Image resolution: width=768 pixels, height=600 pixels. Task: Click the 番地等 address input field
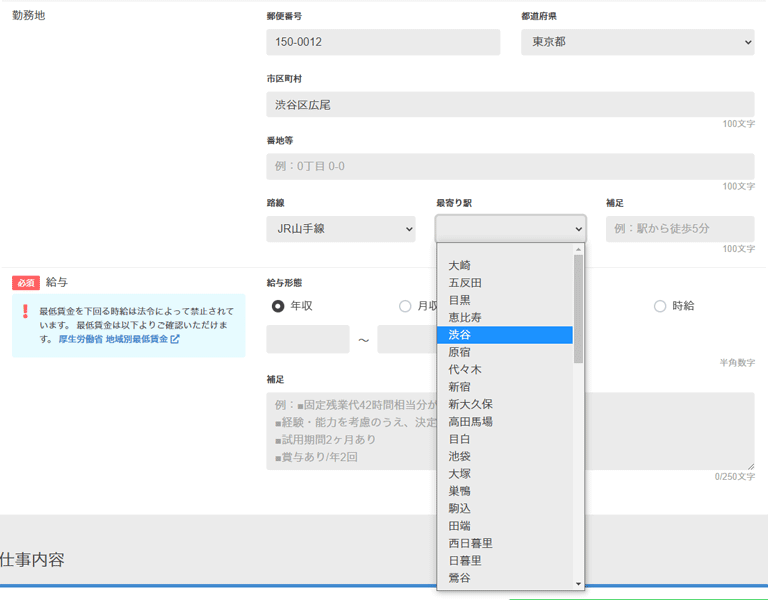510,166
